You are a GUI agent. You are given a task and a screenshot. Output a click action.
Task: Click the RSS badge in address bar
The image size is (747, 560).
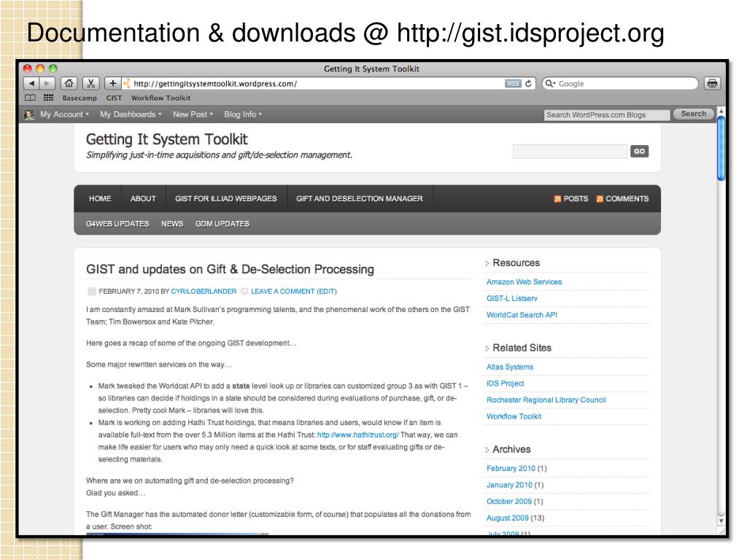[x=513, y=83]
